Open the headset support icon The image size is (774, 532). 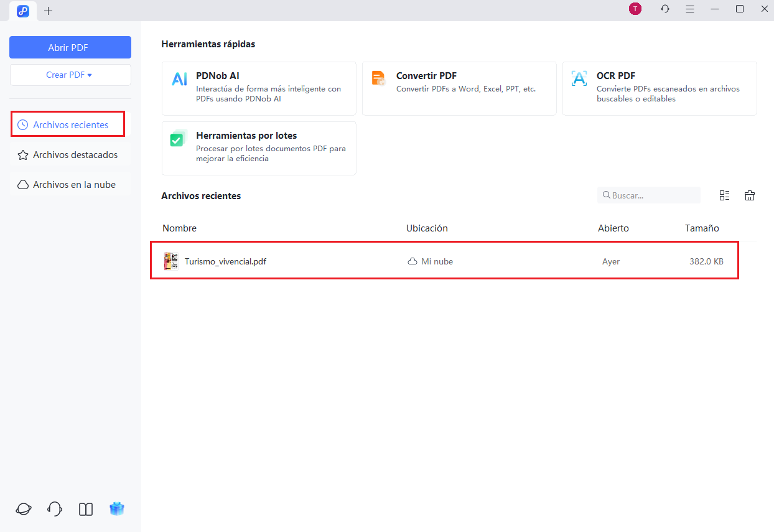point(55,509)
